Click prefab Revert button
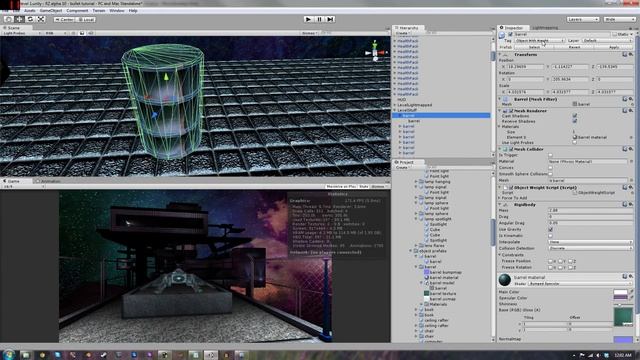 574,47
